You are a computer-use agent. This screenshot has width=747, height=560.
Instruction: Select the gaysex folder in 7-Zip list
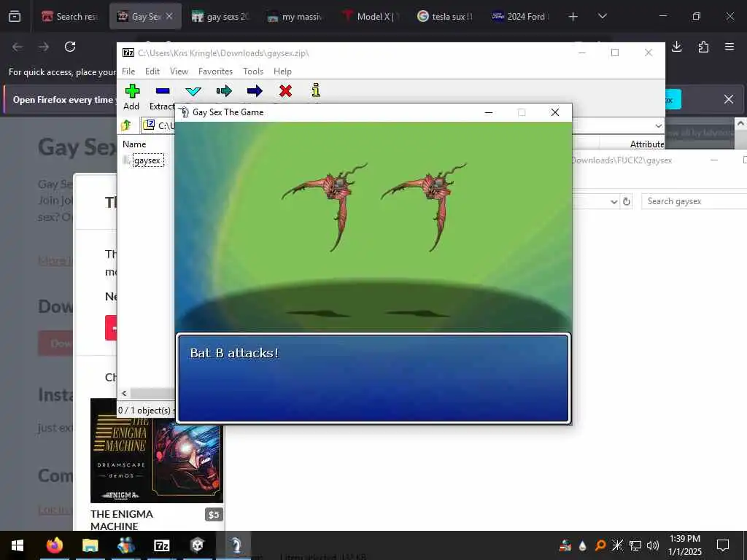(x=147, y=160)
